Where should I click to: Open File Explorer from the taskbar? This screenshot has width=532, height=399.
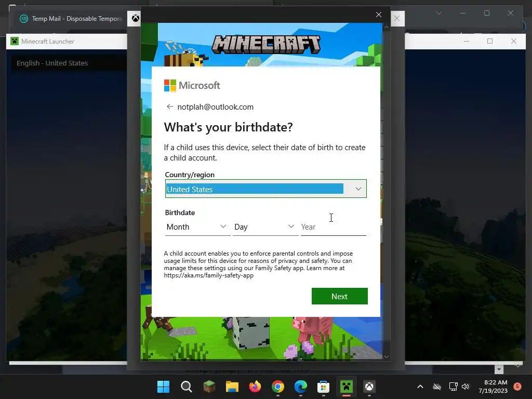pos(232,387)
